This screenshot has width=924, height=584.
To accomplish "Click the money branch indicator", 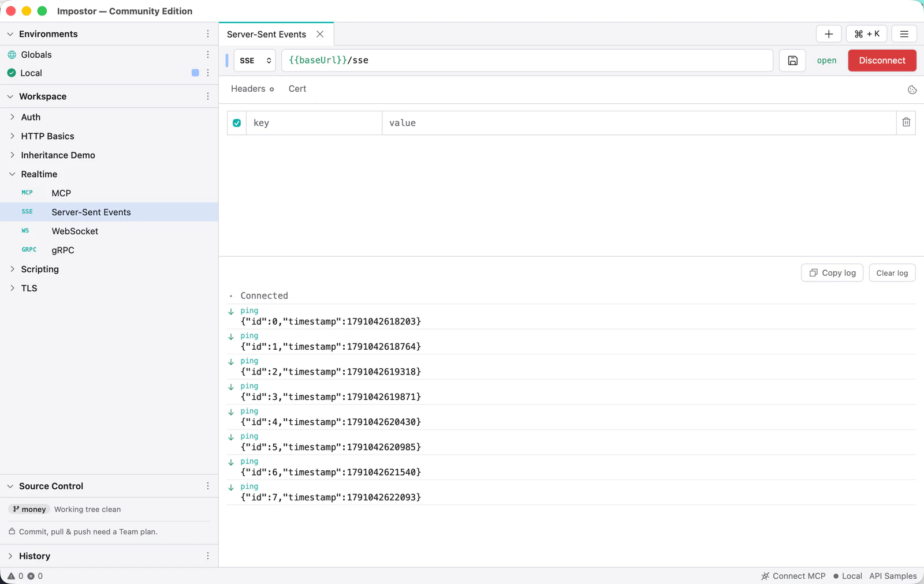I will [29, 509].
